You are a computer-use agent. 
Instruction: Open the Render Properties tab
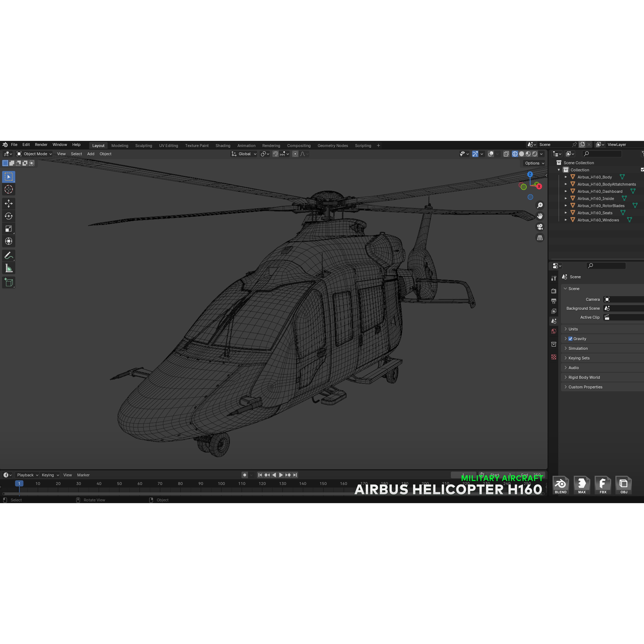[554, 291]
